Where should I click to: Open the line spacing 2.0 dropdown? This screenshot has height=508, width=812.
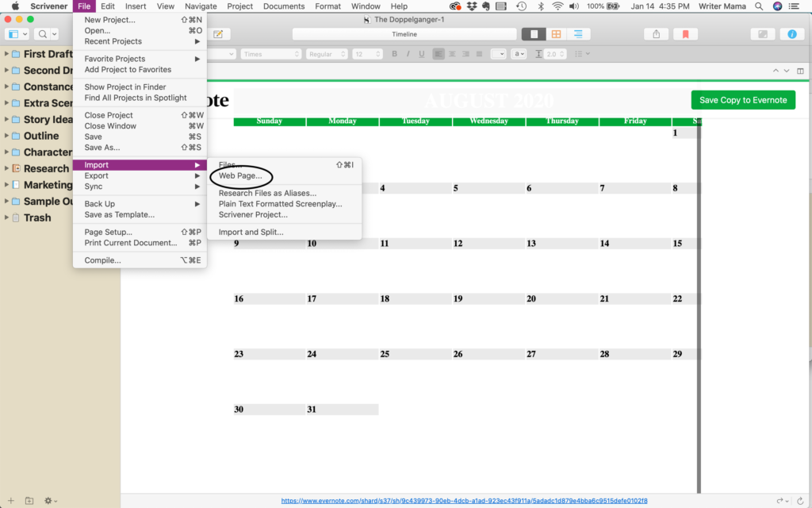coord(554,54)
